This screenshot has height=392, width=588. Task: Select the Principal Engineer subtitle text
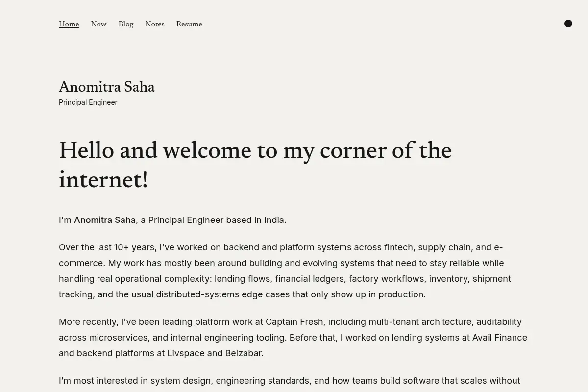[88, 102]
